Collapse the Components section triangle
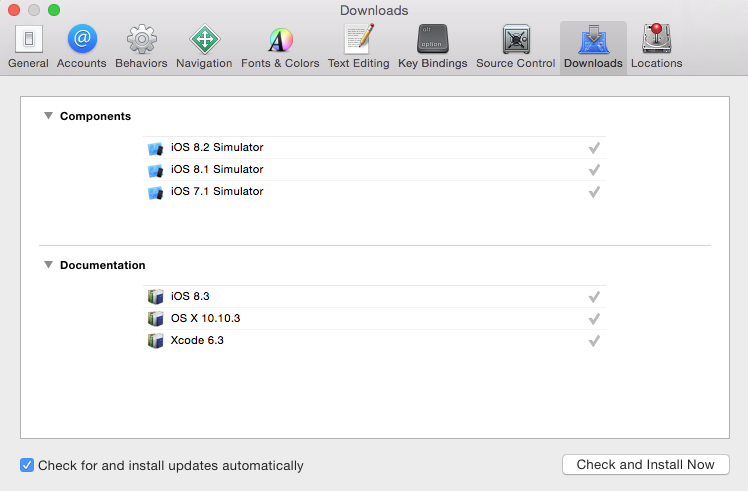 (48, 116)
